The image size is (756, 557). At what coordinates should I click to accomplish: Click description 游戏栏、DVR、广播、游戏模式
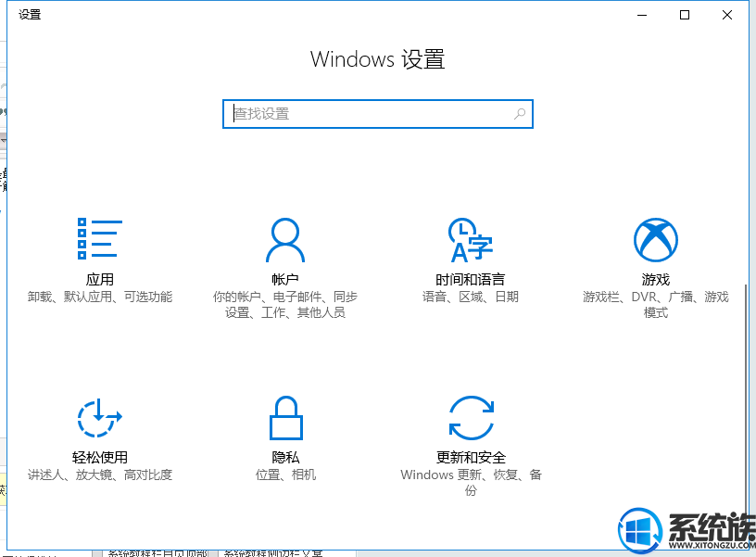pos(656,304)
